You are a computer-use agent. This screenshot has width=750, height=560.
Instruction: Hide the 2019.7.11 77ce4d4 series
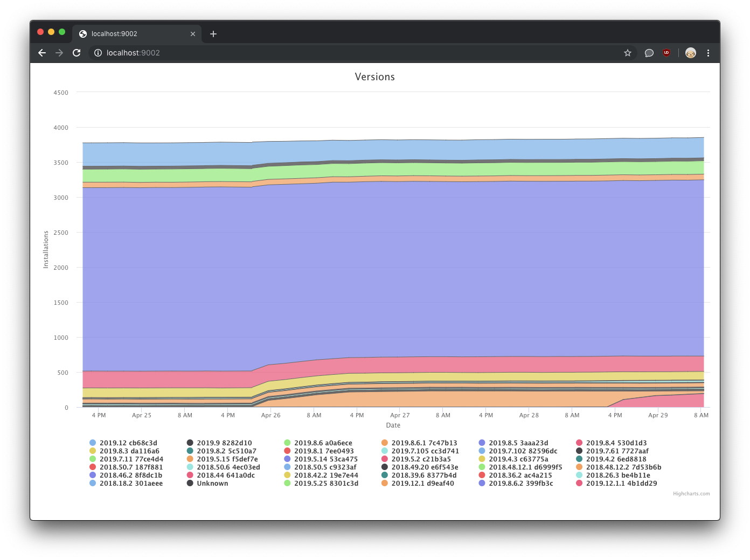[127, 459]
